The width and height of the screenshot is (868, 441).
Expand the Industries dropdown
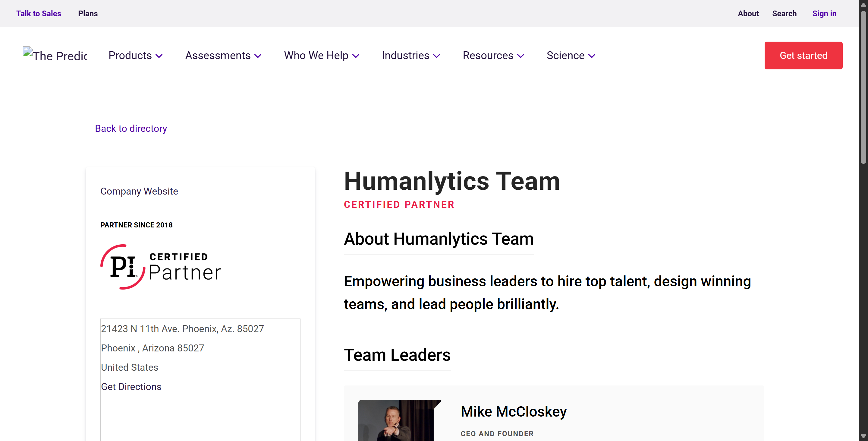[x=411, y=55]
